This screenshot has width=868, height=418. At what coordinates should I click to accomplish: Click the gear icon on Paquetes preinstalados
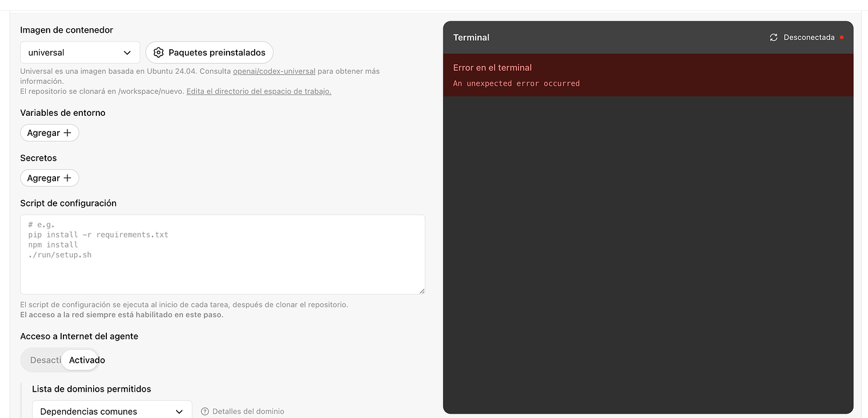tap(159, 52)
